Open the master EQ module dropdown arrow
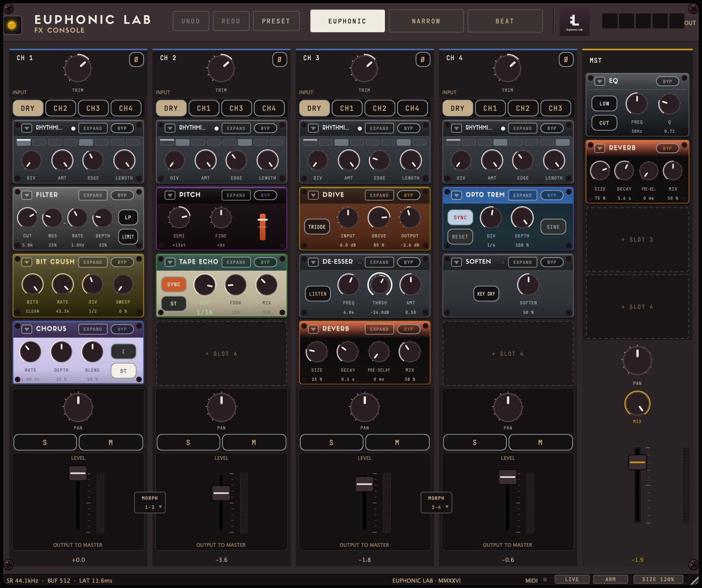 click(600, 81)
